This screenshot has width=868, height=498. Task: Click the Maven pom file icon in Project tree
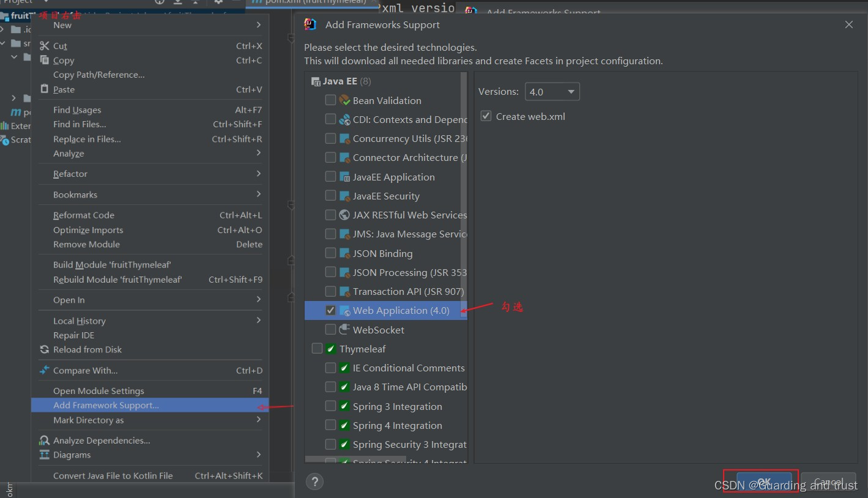click(16, 113)
